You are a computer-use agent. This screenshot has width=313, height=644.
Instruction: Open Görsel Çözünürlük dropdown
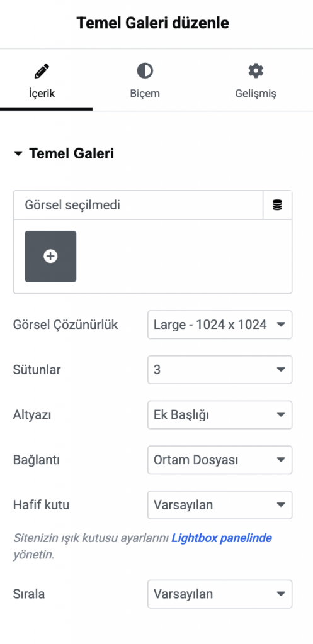coord(220,325)
